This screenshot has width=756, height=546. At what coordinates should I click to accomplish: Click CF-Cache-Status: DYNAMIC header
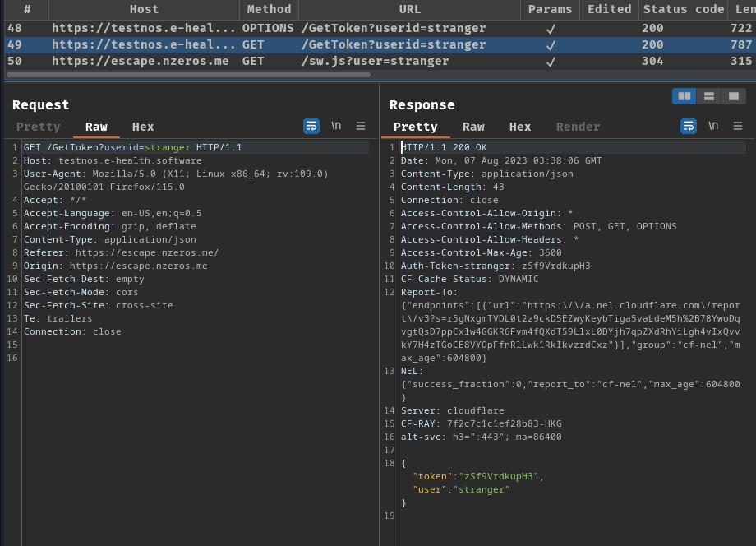(469, 279)
